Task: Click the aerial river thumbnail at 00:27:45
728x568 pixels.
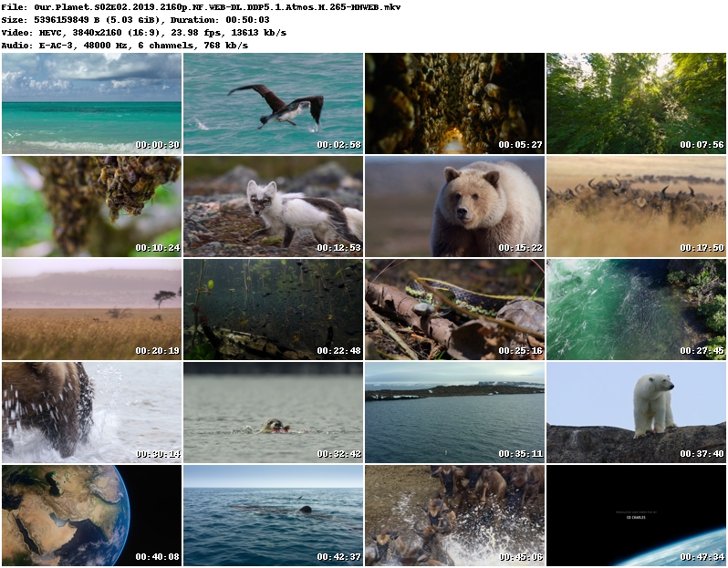Action: 636,309
